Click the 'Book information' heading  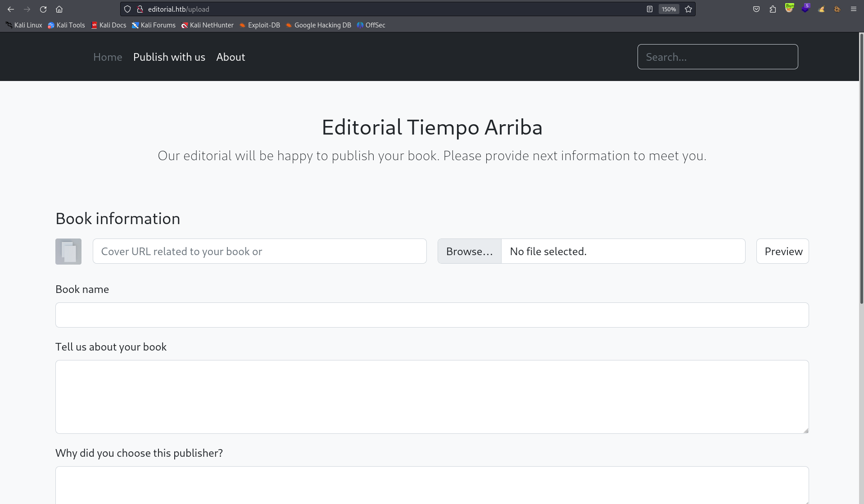tap(118, 219)
